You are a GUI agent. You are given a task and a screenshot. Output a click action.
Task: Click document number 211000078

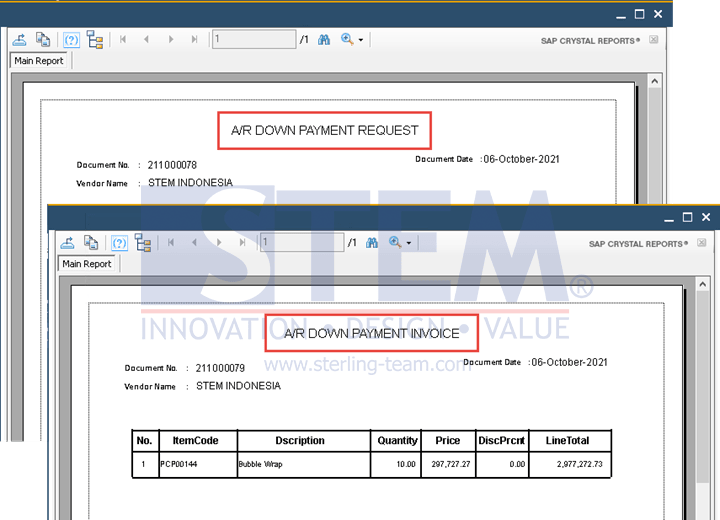[172, 165]
